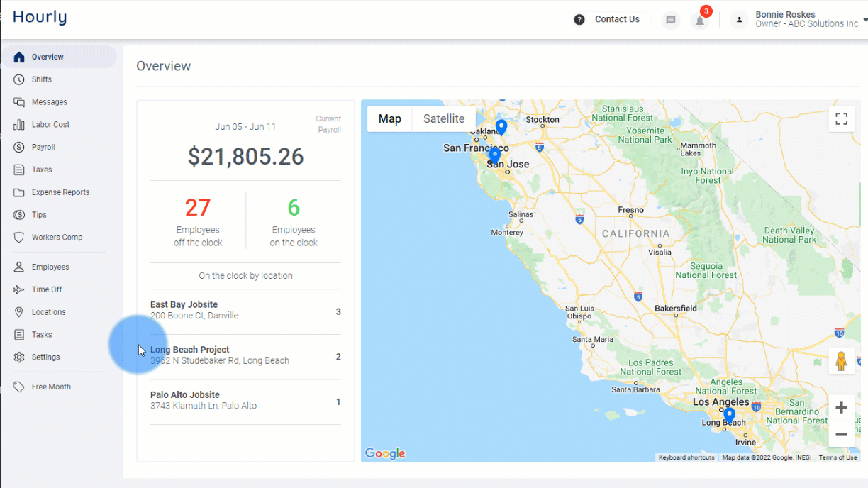The width and height of the screenshot is (868, 488).
Task: Zoom in on the map
Action: tap(842, 408)
